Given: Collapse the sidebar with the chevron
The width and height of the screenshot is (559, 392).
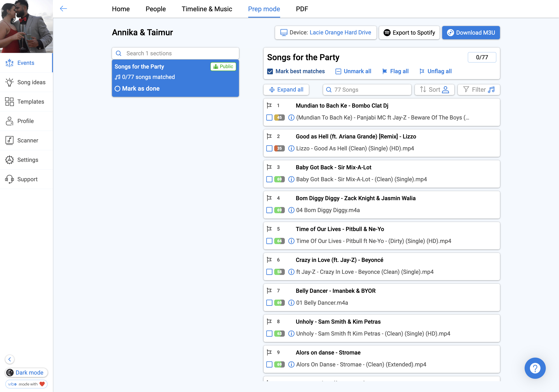Looking at the screenshot, I should (10, 359).
